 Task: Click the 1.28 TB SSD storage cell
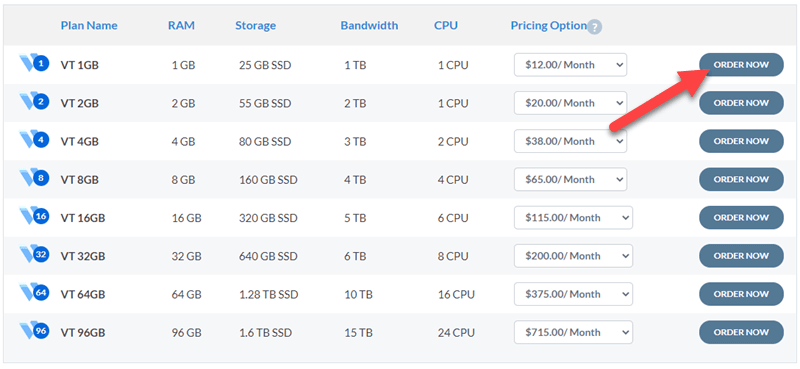268,295
